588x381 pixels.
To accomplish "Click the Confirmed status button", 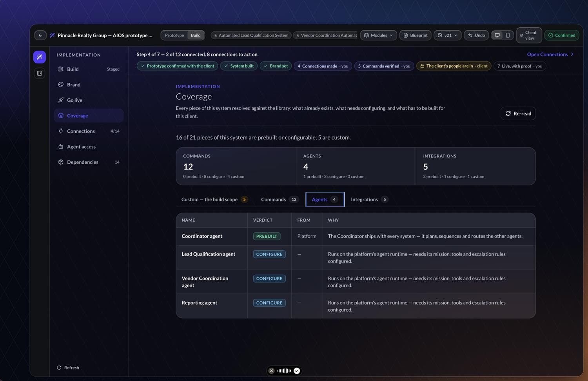I will (561, 35).
